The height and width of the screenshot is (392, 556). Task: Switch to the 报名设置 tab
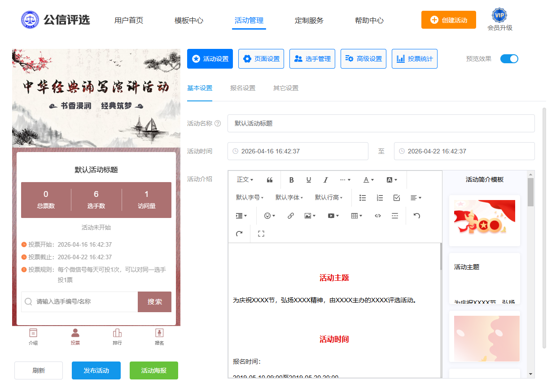[x=243, y=88]
